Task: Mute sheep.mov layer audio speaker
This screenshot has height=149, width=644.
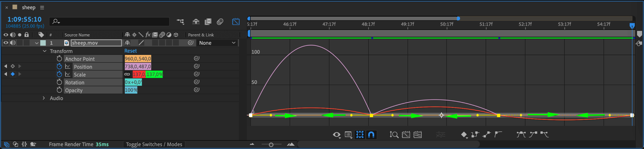Action: click(x=13, y=43)
